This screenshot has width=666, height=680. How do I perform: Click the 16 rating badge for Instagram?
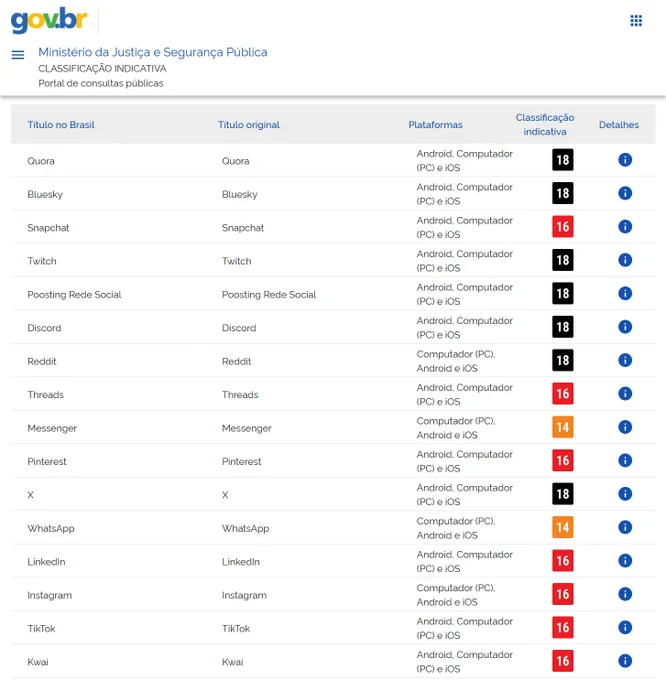(x=563, y=594)
